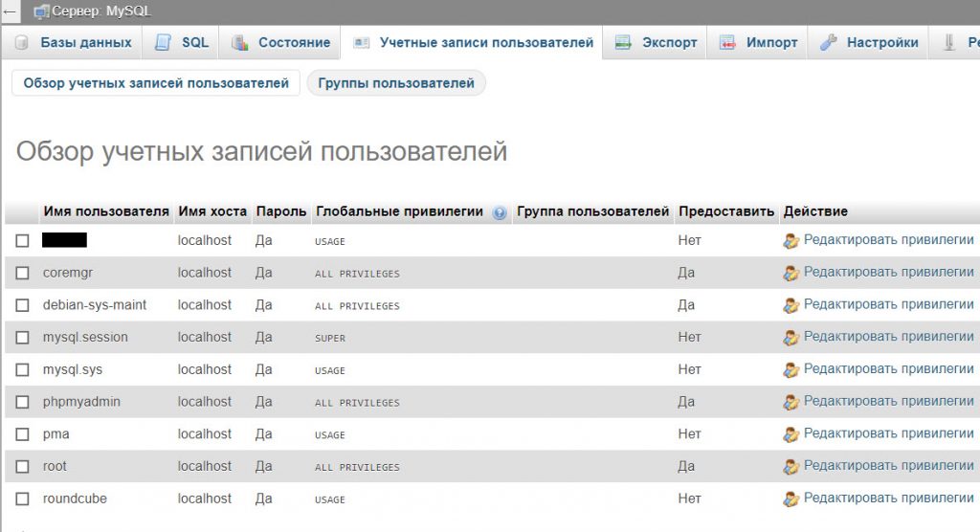
Task: Switch to the SQL tab
Action: (181, 42)
